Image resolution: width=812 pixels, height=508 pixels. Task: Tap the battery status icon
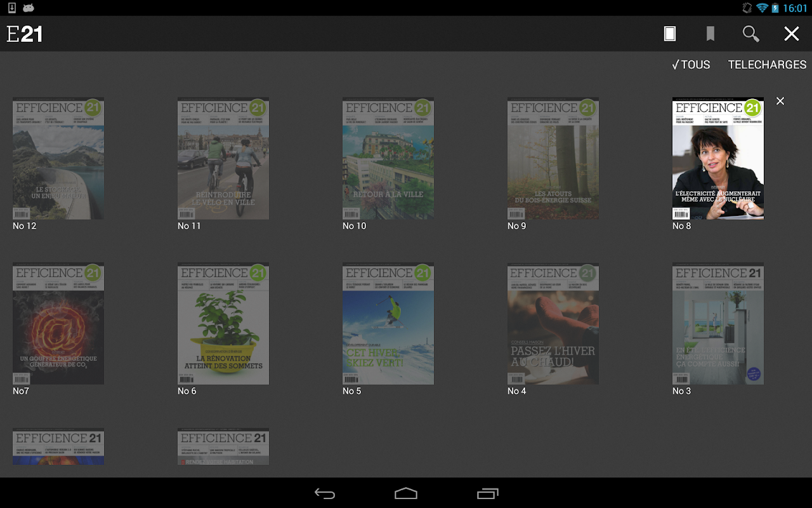(x=776, y=8)
